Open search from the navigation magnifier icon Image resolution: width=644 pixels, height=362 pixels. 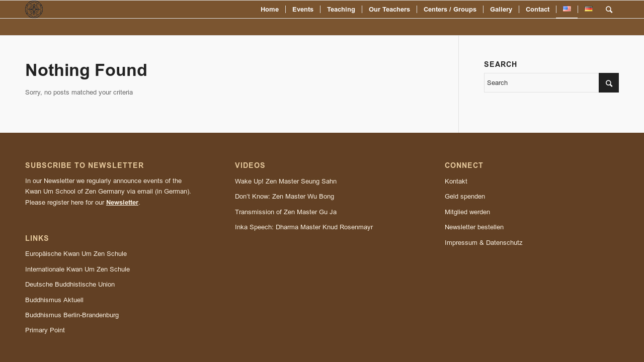609,10
